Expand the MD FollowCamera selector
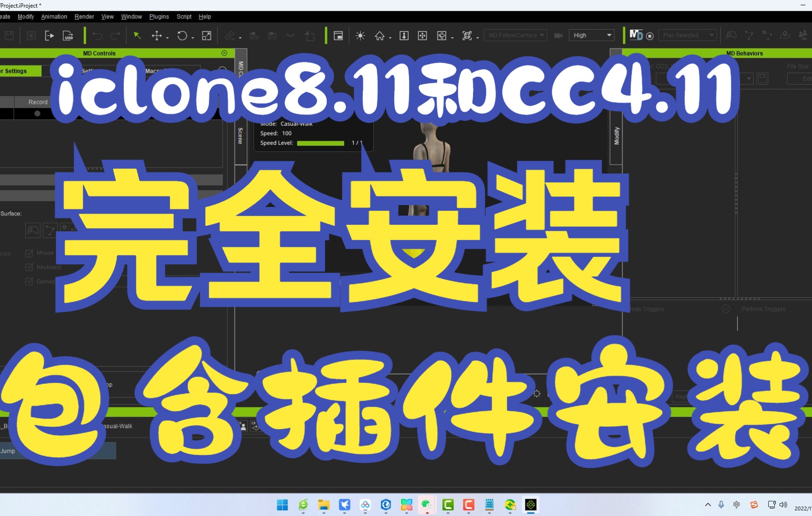 pyautogui.click(x=515, y=35)
